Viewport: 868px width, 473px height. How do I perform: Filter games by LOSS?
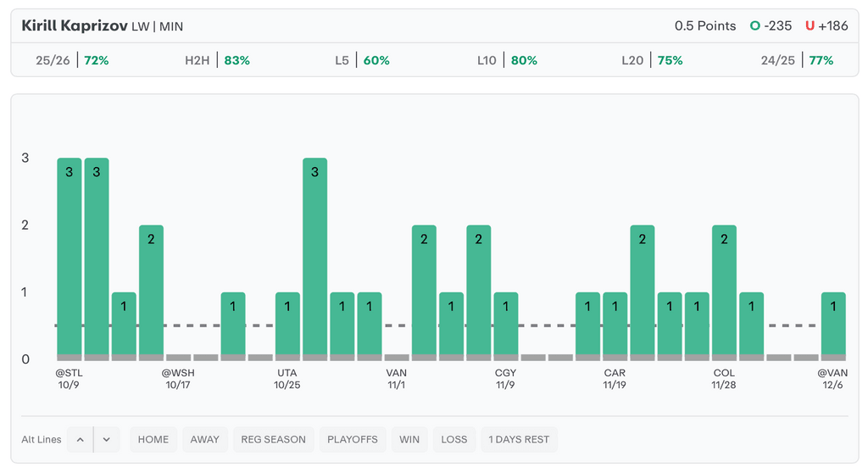pyautogui.click(x=453, y=439)
